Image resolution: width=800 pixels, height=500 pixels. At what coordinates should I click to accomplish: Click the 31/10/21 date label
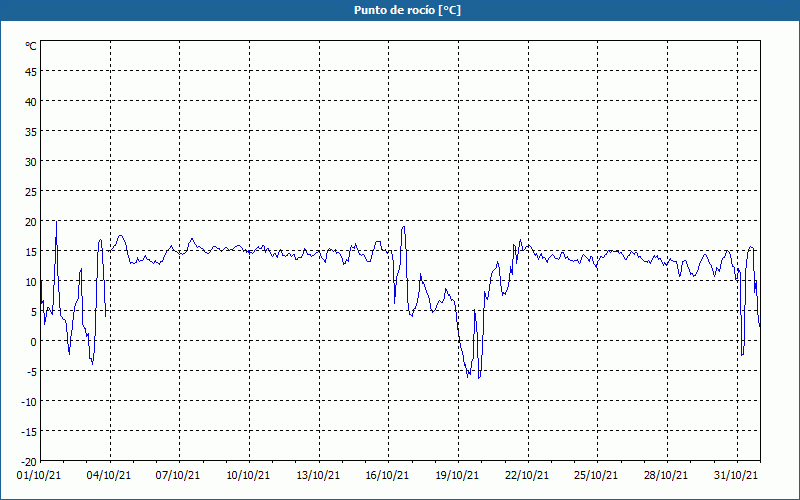736,476
